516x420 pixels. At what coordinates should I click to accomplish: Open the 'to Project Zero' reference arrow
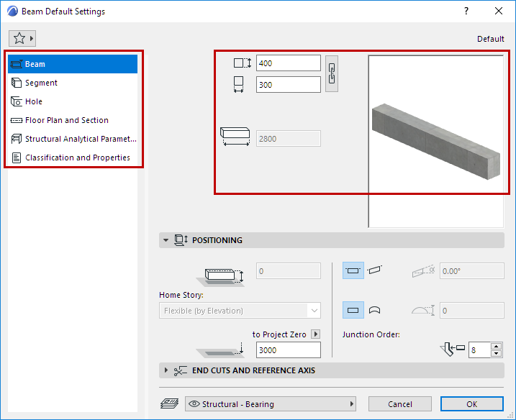(x=316, y=334)
